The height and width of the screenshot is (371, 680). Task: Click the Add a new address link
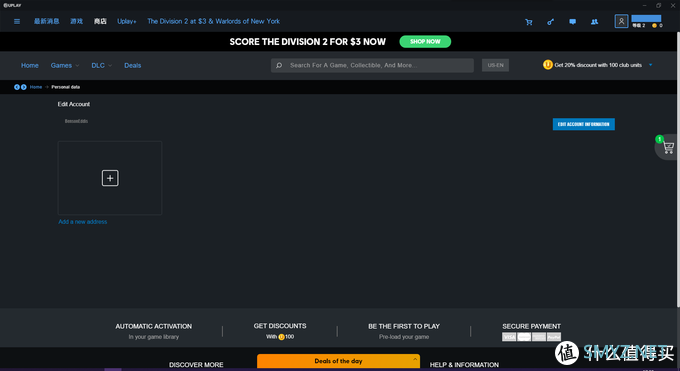coord(83,222)
